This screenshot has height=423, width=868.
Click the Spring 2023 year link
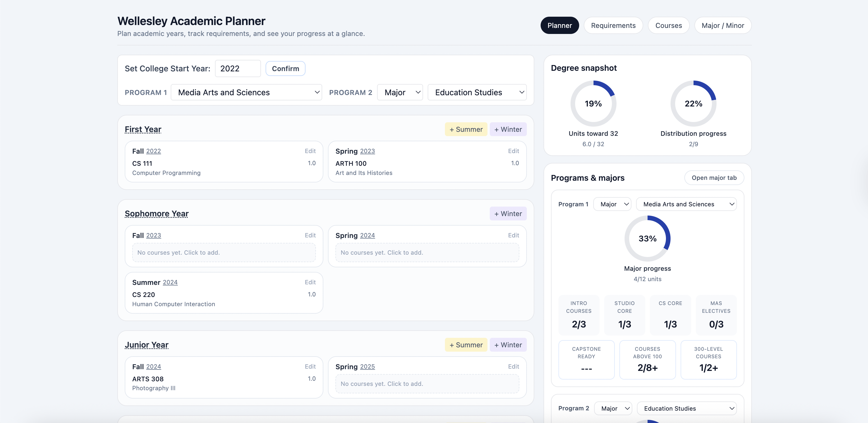click(x=367, y=151)
